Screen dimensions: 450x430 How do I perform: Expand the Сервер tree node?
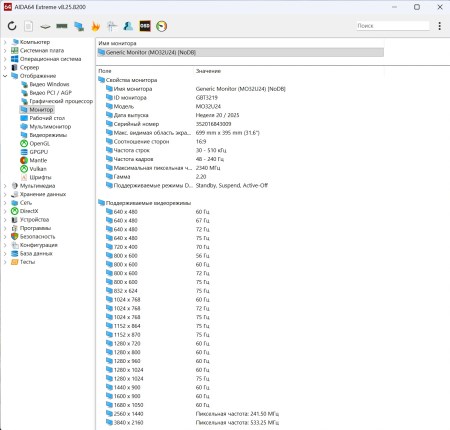pyautogui.click(x=5, y=67)
